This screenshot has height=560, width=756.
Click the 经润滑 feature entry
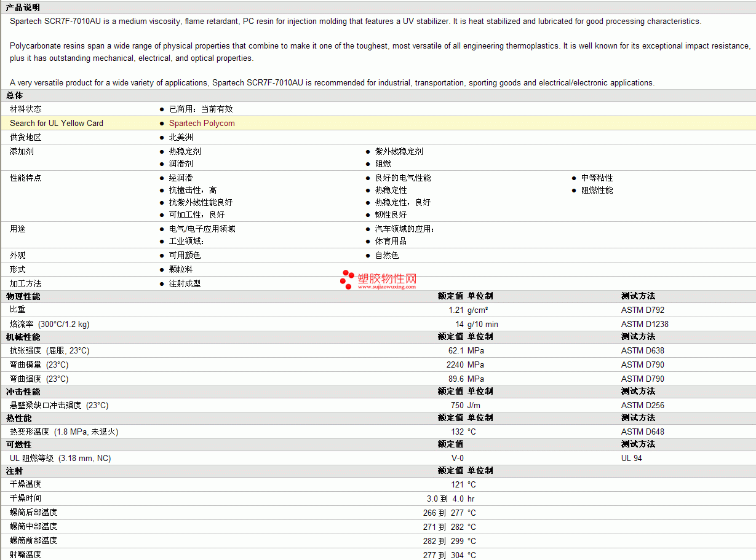(181, 178)
